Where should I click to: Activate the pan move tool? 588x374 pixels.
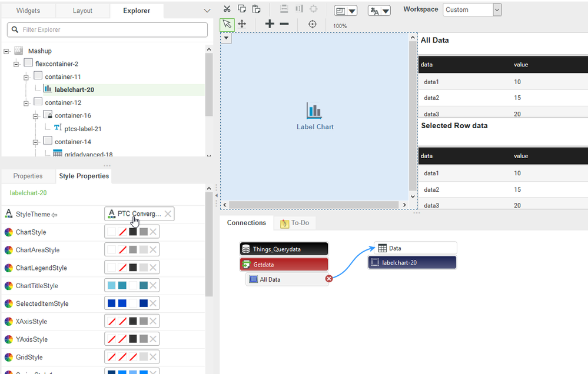[x=242, y=24]
